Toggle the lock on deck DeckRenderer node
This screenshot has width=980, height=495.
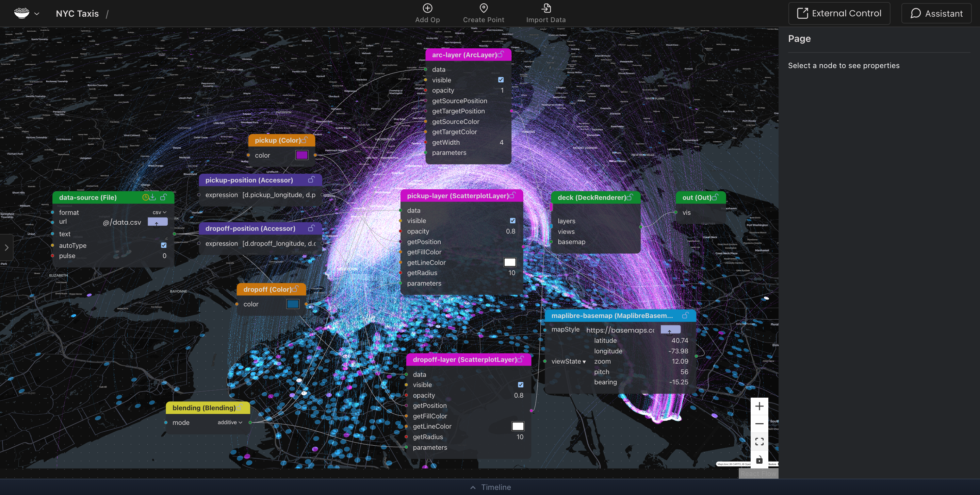click(x=630, y=197)
